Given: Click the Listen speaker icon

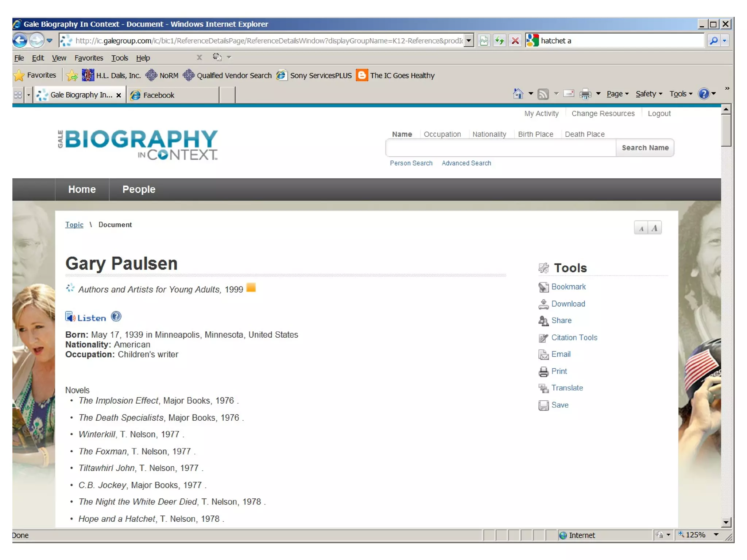Looking at the screenshot, I should (70, 317).
